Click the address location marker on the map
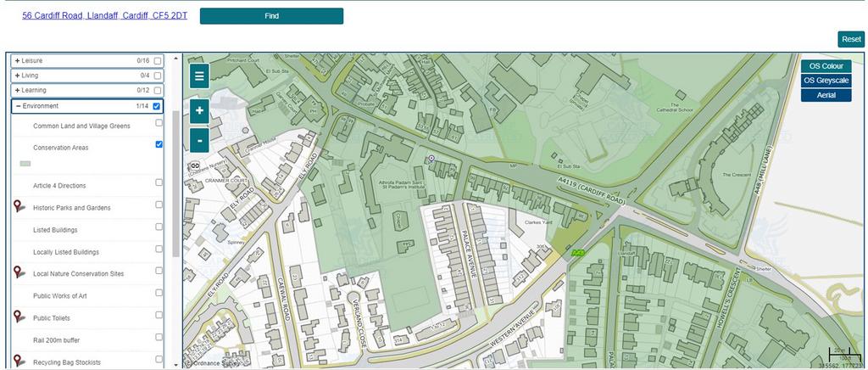 tap(431, 159)
